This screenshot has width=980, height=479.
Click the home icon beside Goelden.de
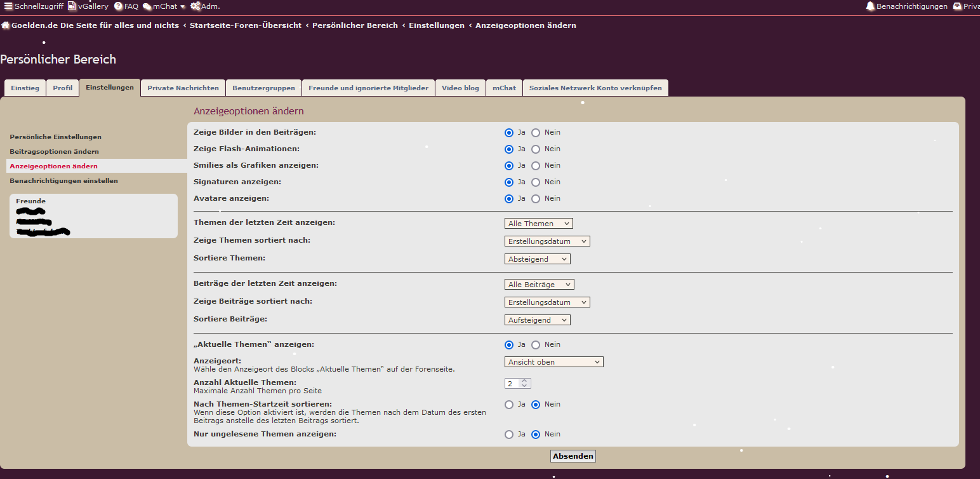tap(5, 26)
